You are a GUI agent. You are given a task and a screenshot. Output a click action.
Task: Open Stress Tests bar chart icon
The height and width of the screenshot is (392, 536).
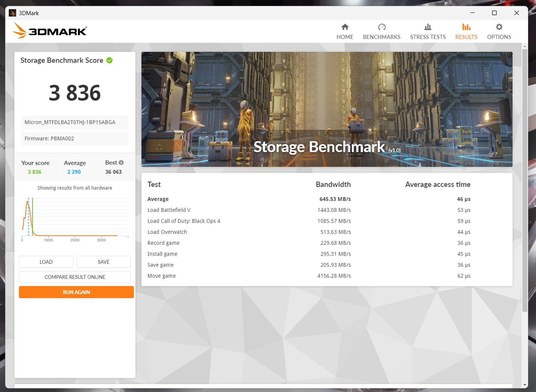428,27
